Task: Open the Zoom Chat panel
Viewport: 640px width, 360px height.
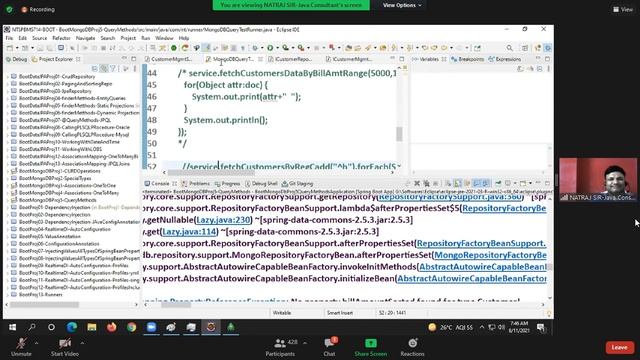Action: click(329, 347)
